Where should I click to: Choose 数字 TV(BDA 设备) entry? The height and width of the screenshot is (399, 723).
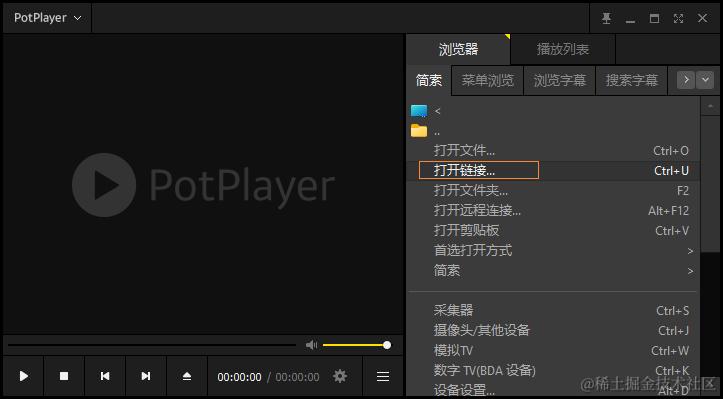point(553,370)
